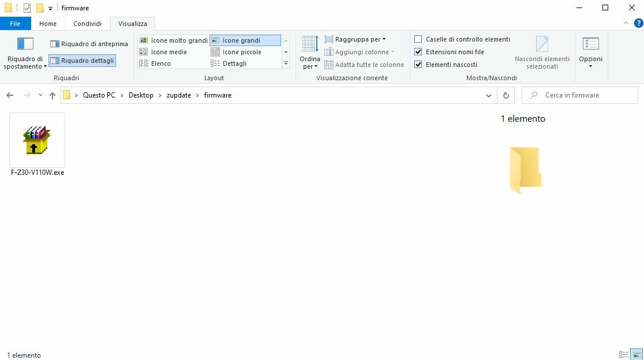This screenshot has height=360, width=644.
Task: Maximize the firmware window
Action: tap(605, 8)
